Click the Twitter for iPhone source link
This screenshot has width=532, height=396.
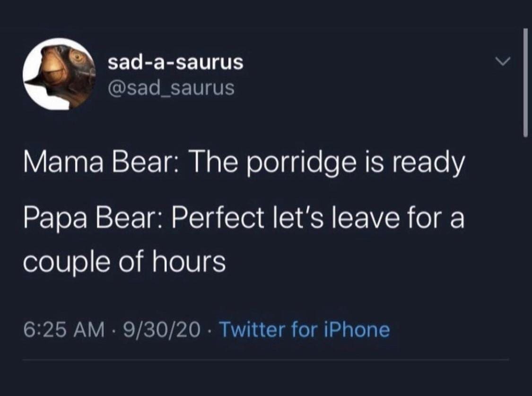pyautogui.click(x=305, y=329)
